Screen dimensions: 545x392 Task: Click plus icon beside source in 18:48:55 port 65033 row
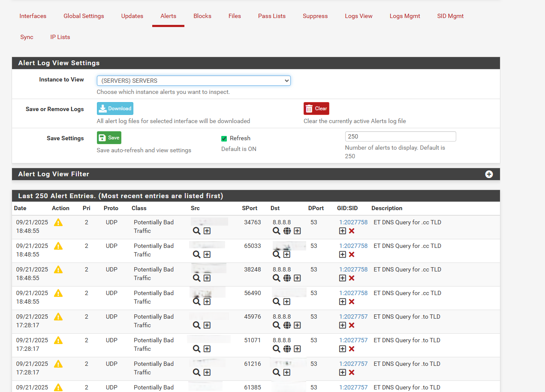pyautogui.click(x=207, y=254)
